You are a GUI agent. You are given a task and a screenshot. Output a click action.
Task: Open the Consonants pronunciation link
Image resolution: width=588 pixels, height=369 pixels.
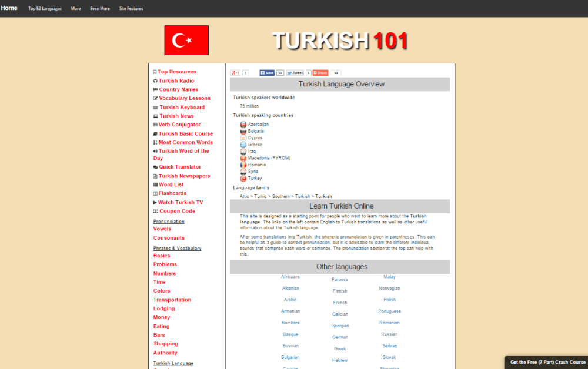click(169, 238)
